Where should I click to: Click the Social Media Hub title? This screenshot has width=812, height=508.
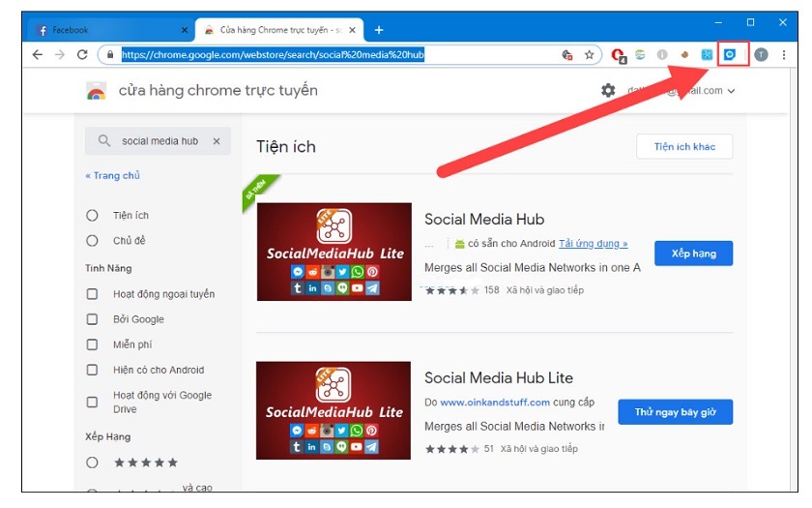pos(484,220)
